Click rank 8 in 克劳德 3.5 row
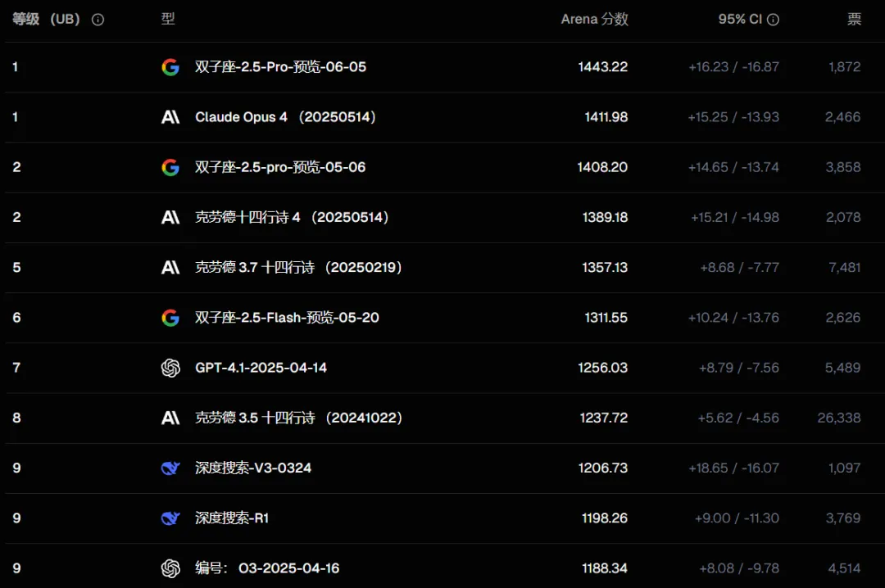Image resolution: width=885 pixels, height=588 pixels. pyautogui.click(x=17, y=418)
